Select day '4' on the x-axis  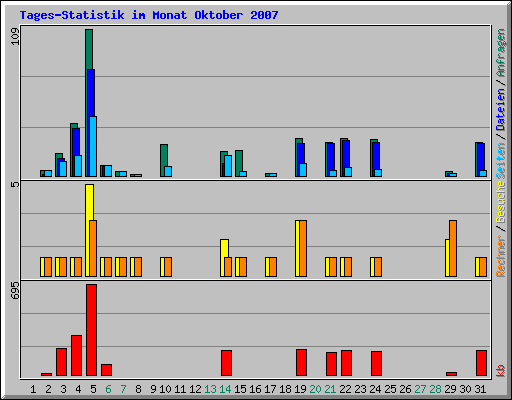pos(78,389)
